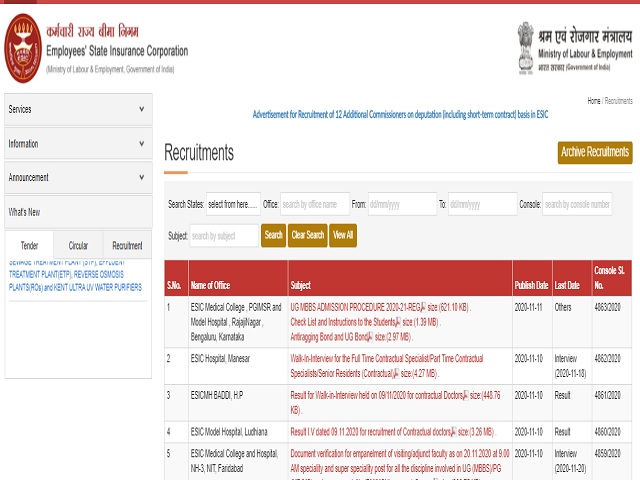Click the Subject column header
Viewport: 640px width, 480px height.
coord(400,278)
